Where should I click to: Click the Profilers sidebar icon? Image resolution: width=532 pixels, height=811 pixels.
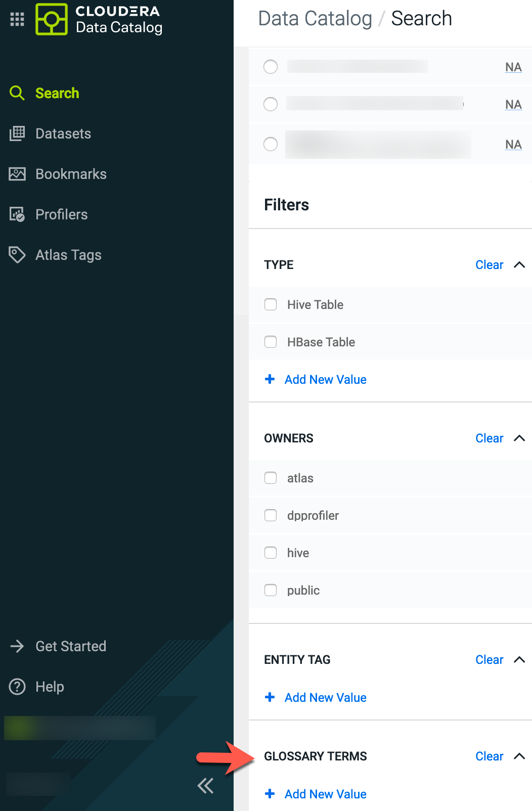coord(17,214)
